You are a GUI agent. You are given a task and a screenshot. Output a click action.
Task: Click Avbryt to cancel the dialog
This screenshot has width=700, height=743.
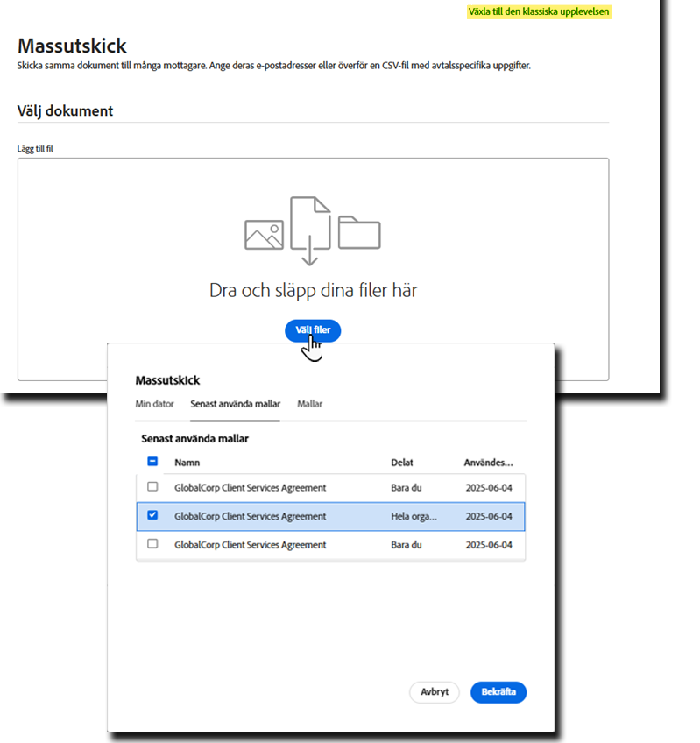click(x=435, y=691)
